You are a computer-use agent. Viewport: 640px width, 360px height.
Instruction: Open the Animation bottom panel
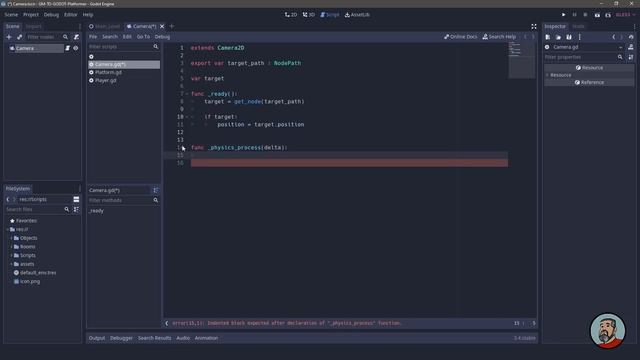[206, 338]
